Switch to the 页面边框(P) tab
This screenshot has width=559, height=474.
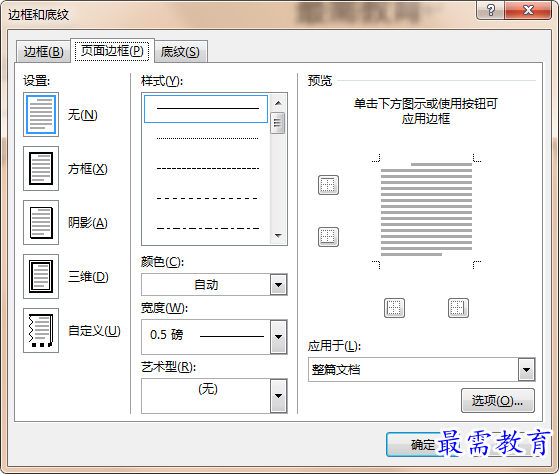click(112, 51)
